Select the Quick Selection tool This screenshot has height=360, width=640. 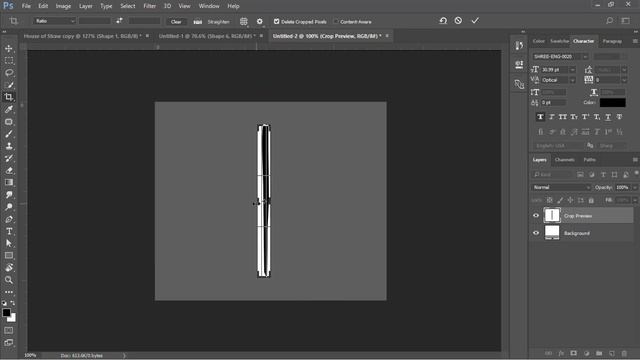[x=9, y=85]
